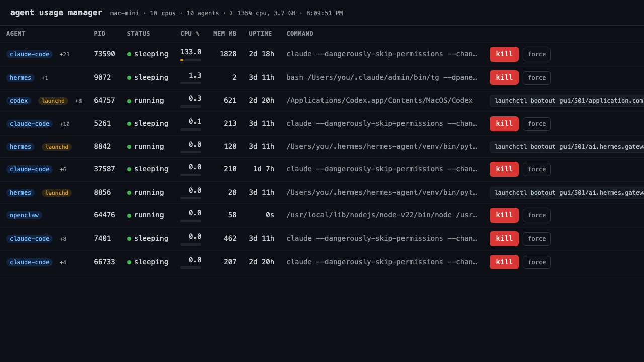This screenshot has width=644, height=362.
Task: Click the 1d 7h uptime value
Action: tap(264, 169)
